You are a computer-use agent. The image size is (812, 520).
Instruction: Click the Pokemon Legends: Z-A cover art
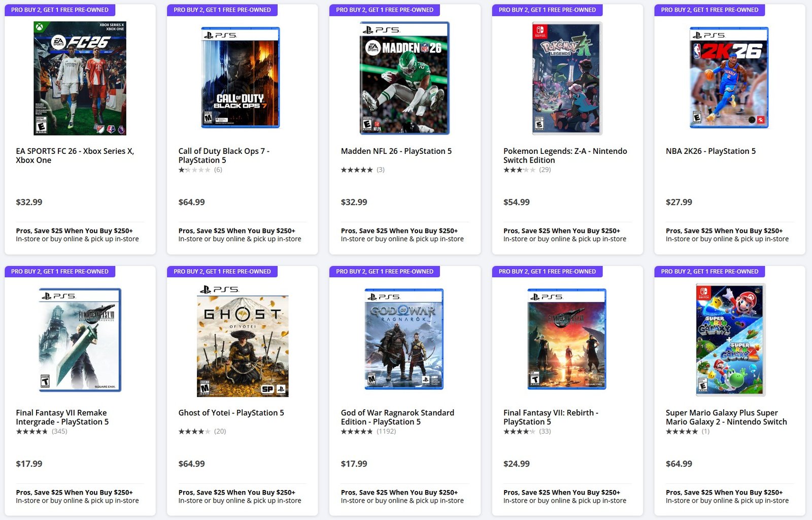(566, 79)
